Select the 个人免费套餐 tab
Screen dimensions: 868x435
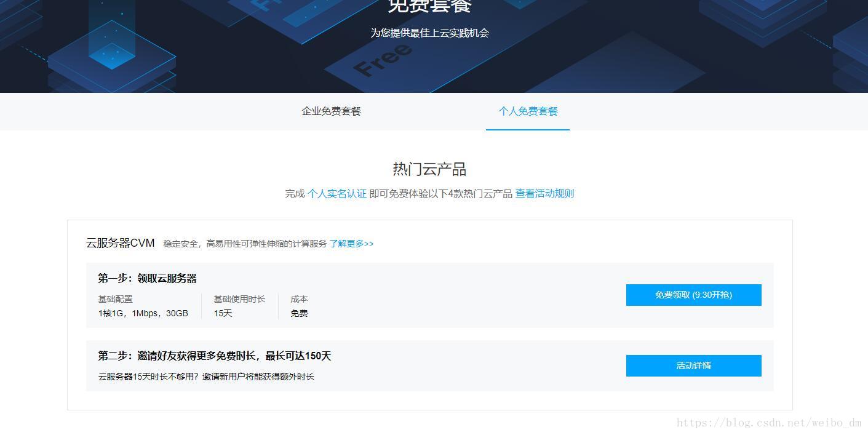click(x=527, y=111)
